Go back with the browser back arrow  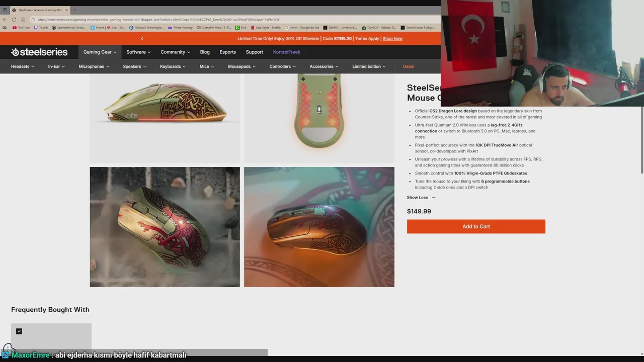tap(5, 20)
